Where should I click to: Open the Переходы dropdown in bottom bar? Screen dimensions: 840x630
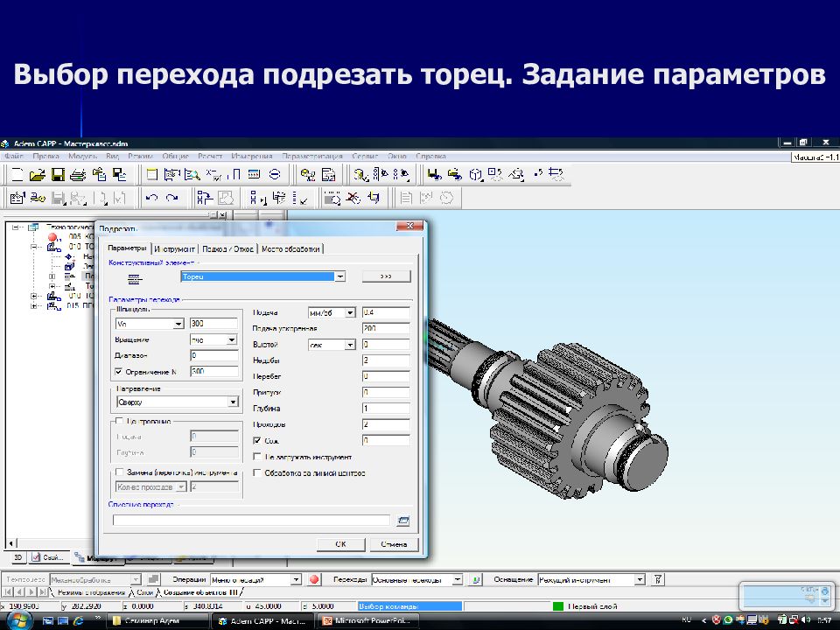457,579
